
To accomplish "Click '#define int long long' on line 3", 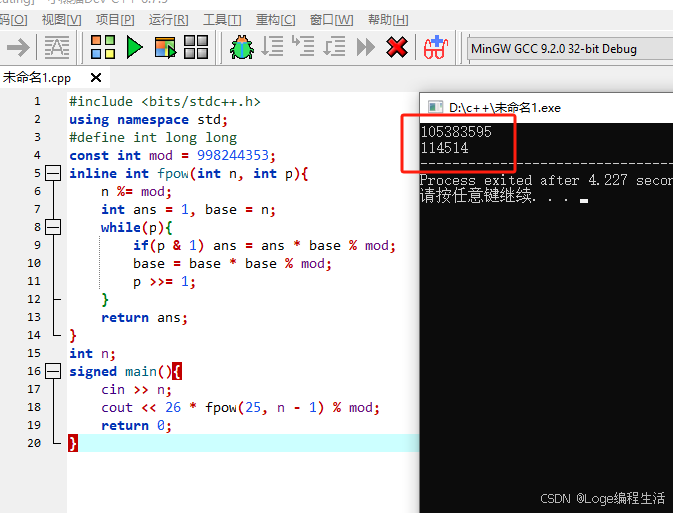I will (153, 137).
